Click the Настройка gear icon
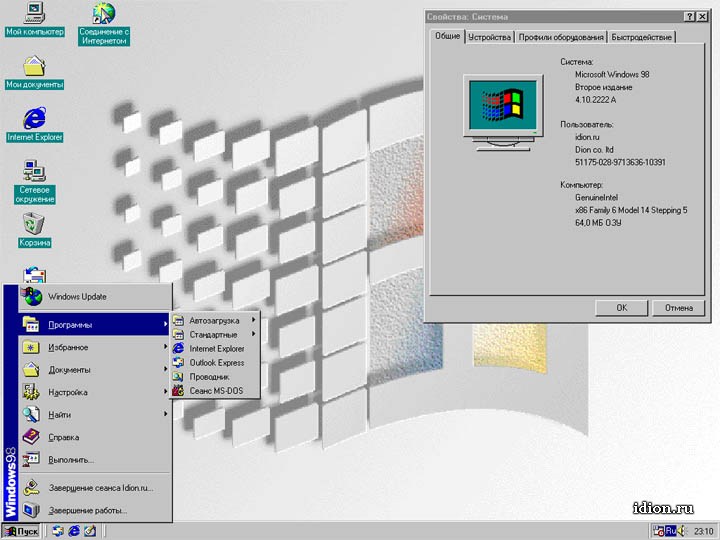Screen dimensions: 720x540 (31, 392)
